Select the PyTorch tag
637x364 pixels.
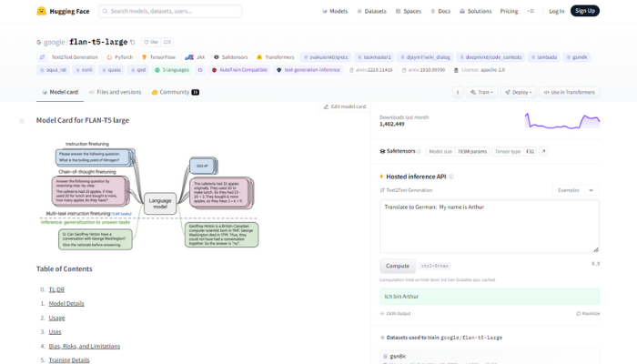point(120,57)
